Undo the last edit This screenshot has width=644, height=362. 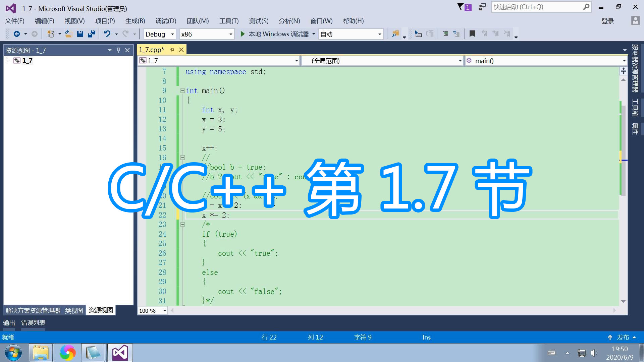tap(107, 34)
